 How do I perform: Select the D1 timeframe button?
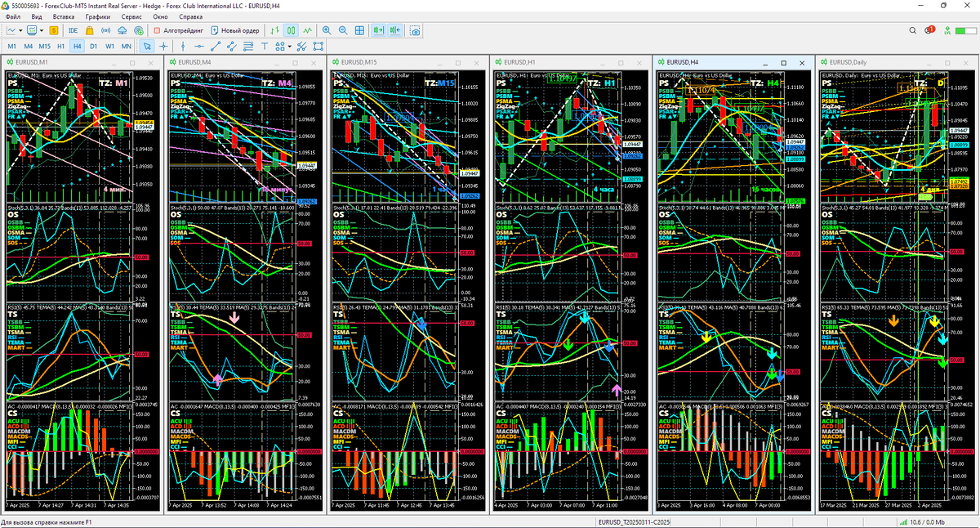(94, 47)
